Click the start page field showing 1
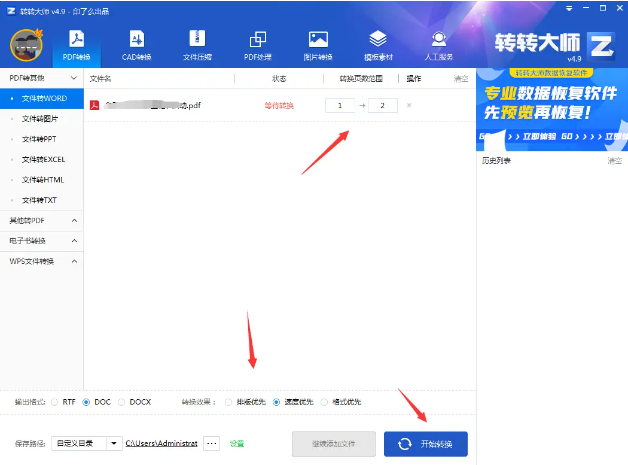Image resolution: width=628 pixels, height=465 pixels. coord(340,105)
